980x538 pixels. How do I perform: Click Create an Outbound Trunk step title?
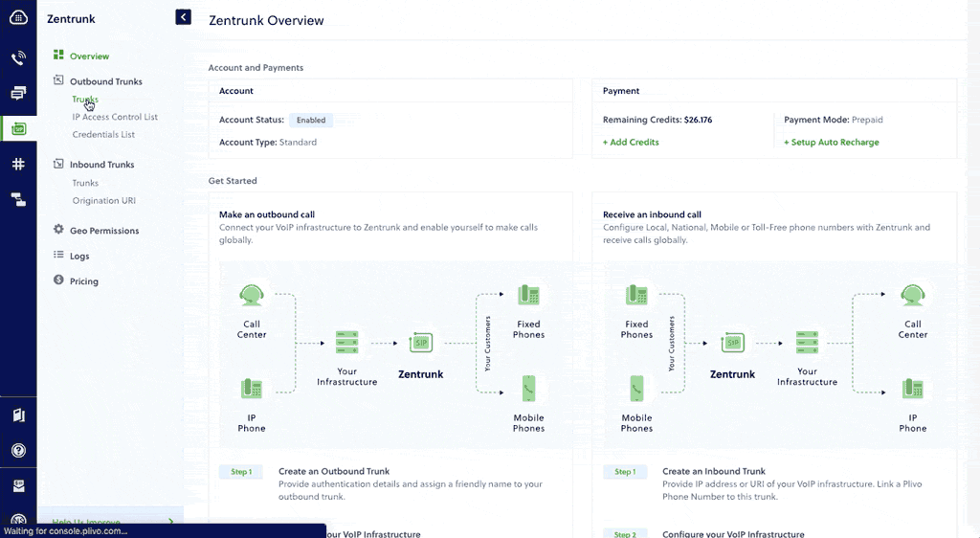click(334, 471)
